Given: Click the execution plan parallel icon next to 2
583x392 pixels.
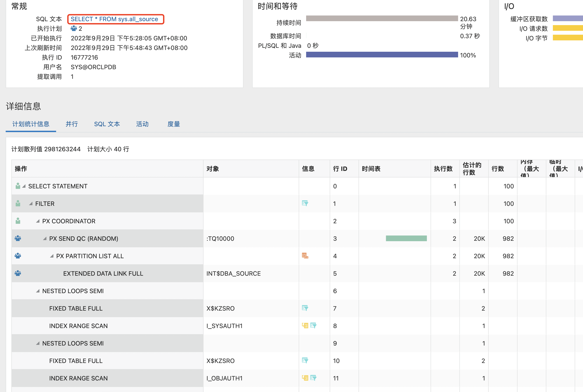Looking at the screenshot, I should click(x=74, y=29).
